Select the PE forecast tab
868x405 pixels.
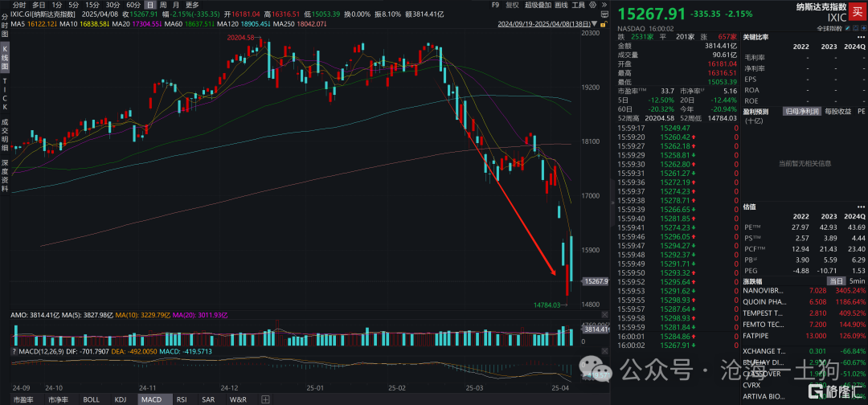point(862,111)
